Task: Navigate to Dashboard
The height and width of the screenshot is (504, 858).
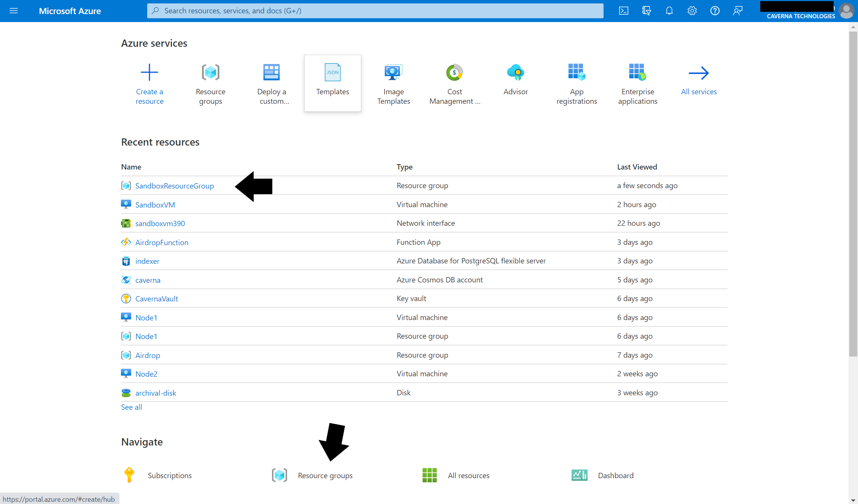Action: 615,475
